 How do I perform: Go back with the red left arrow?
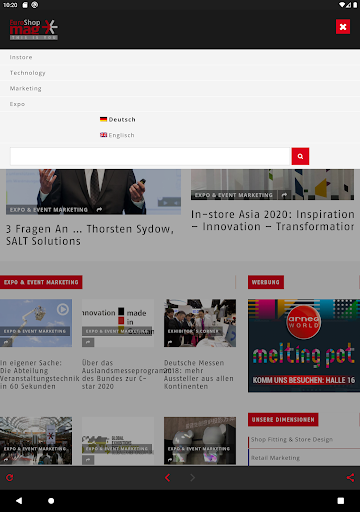pos(168,478)
